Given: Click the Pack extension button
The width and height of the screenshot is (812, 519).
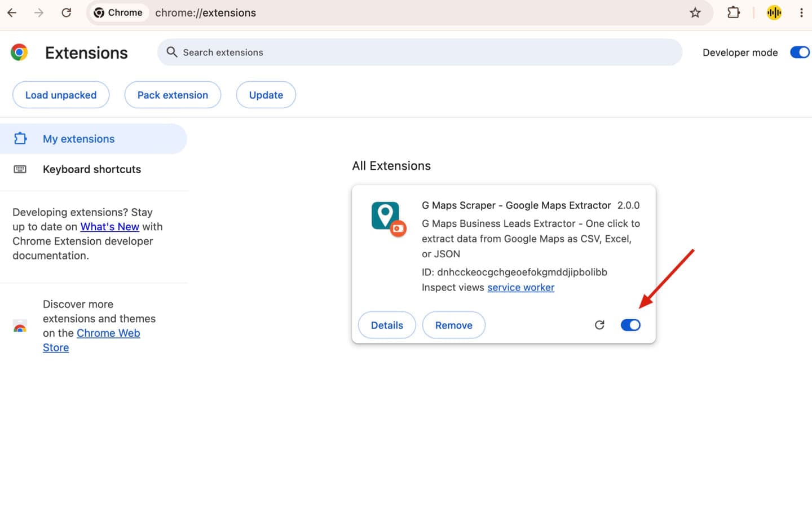Looking at the screenshot, I should [173, 95].
